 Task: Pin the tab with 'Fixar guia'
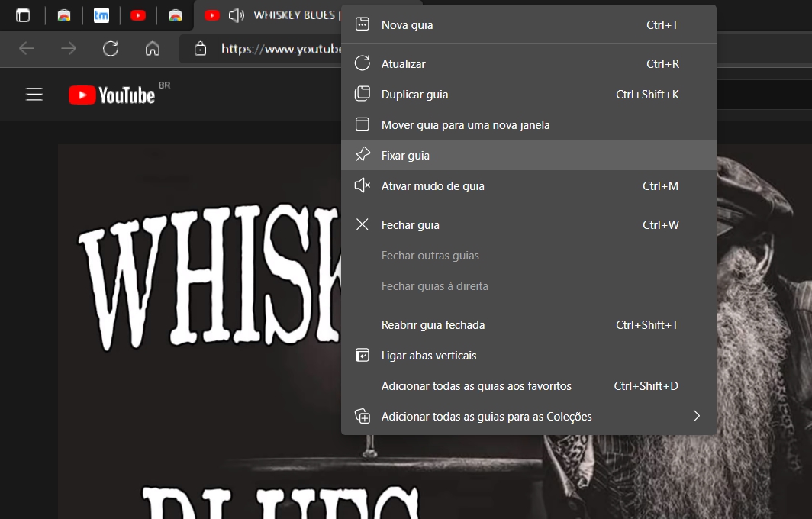(529, 156)
